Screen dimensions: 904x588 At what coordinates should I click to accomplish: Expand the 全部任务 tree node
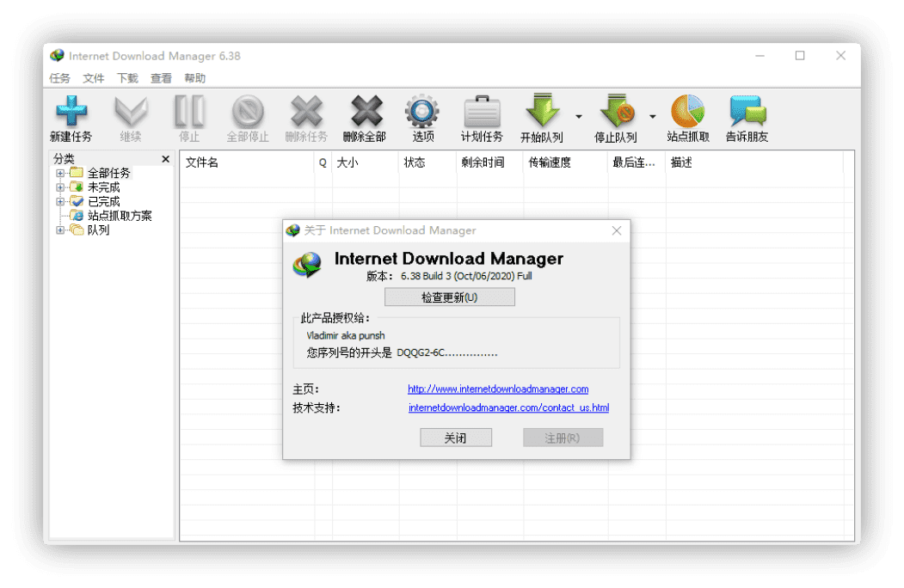point(60,173)
